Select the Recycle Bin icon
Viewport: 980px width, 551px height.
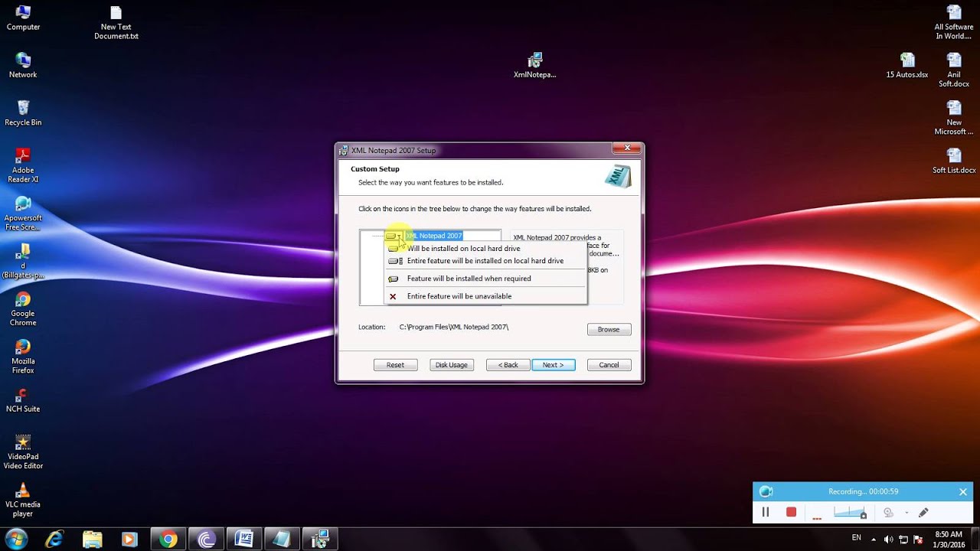pos(23,112)
